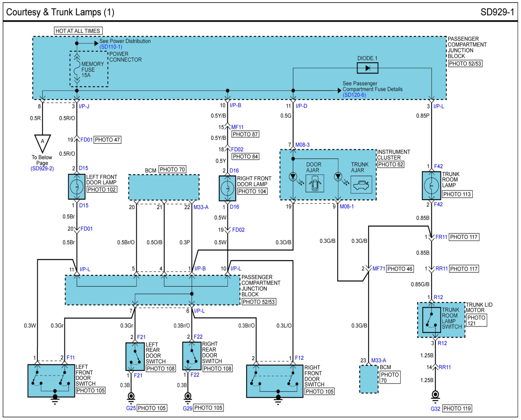Click the DIODE.1 symbol

pyautogui.click(x=367, y=68)
